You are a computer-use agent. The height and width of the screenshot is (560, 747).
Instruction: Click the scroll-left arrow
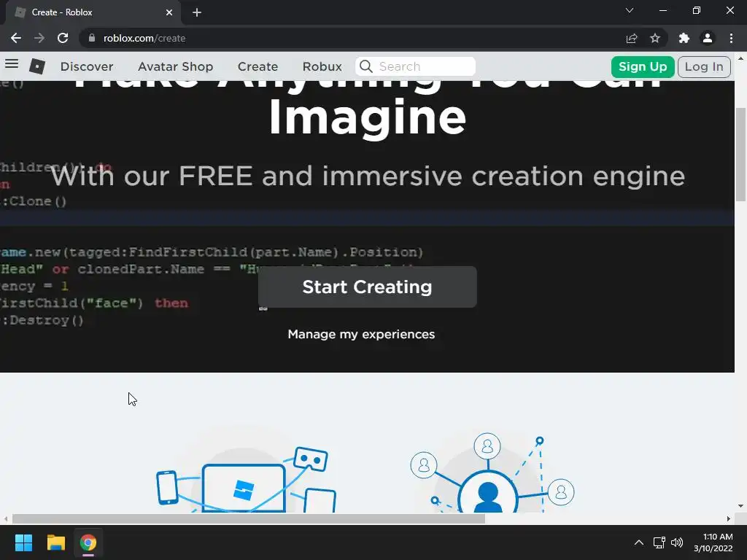(6, 518)
